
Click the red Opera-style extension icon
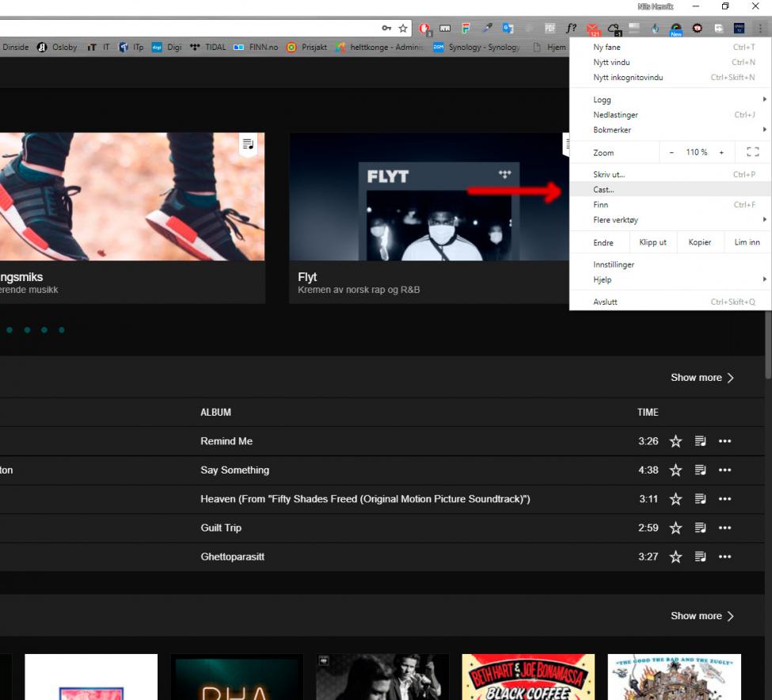(424, 29)
